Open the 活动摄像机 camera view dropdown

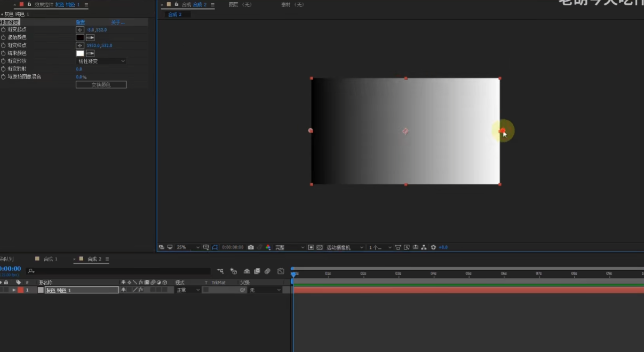click(x=345, y=247)
